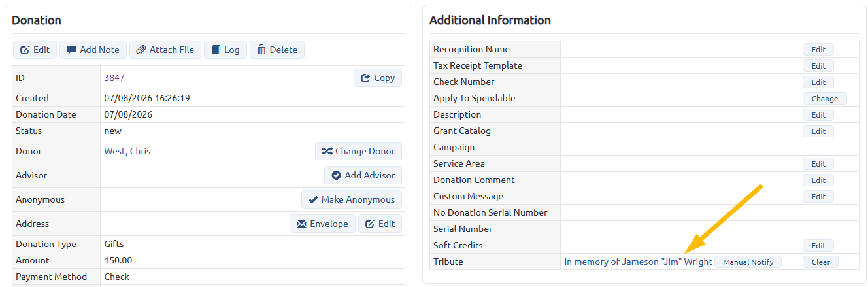The width and height of the screenshot is (868, 287).
Task: Open tribute link for Jameson "Jim" Wright
Action: coord(639,262)
